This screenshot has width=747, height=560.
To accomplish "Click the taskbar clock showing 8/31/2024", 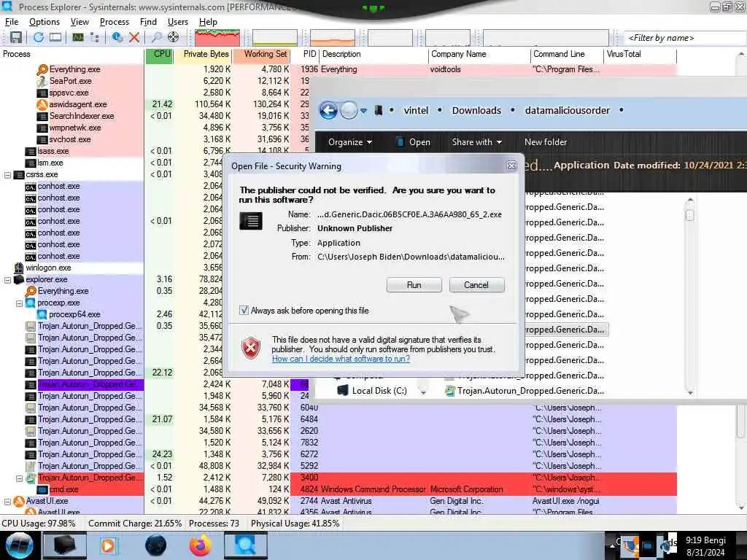I will (705, 547).
